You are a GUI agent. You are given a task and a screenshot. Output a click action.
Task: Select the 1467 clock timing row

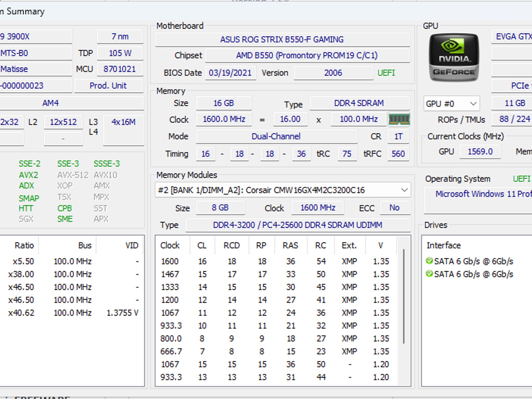tap(276, 274)
